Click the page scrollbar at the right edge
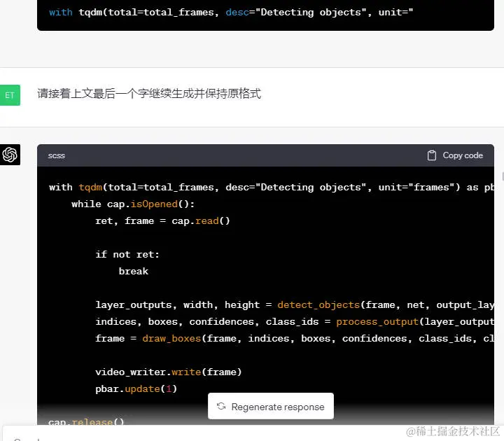The width and height of the screenshot is (504, 441). [x=503, y=176]
